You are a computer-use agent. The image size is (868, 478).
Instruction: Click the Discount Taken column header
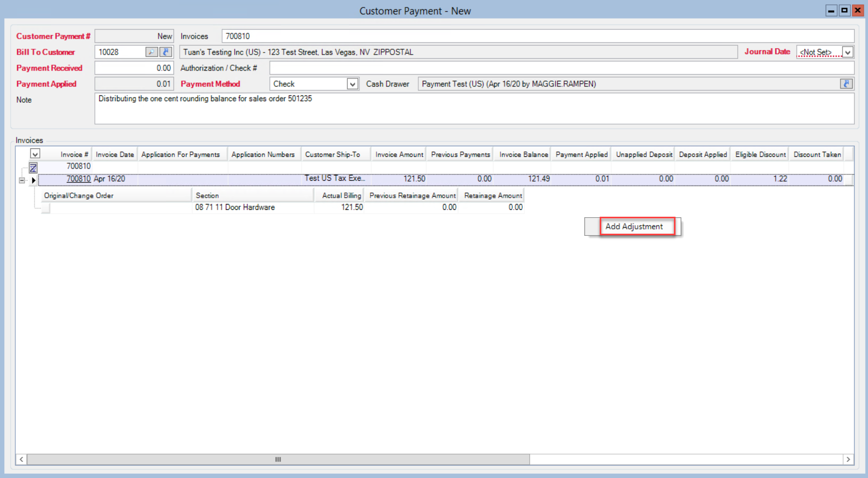(x=816, y=154)
